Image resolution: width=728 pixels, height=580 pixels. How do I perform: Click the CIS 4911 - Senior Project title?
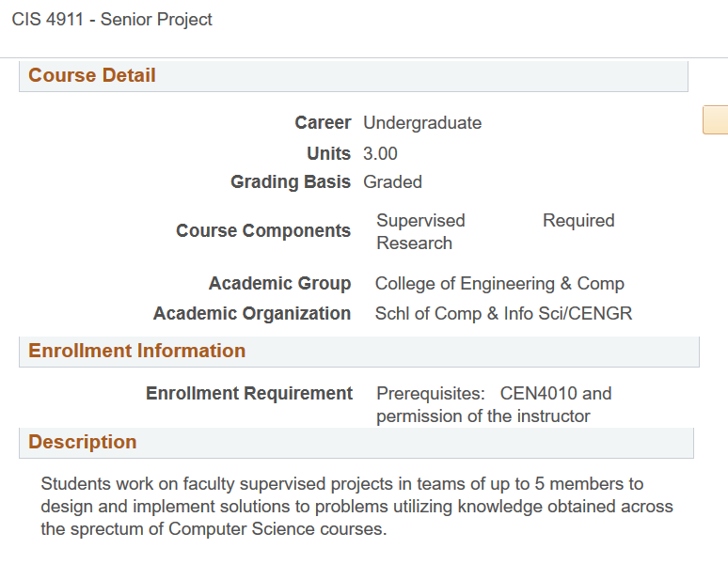pos(112,20)
